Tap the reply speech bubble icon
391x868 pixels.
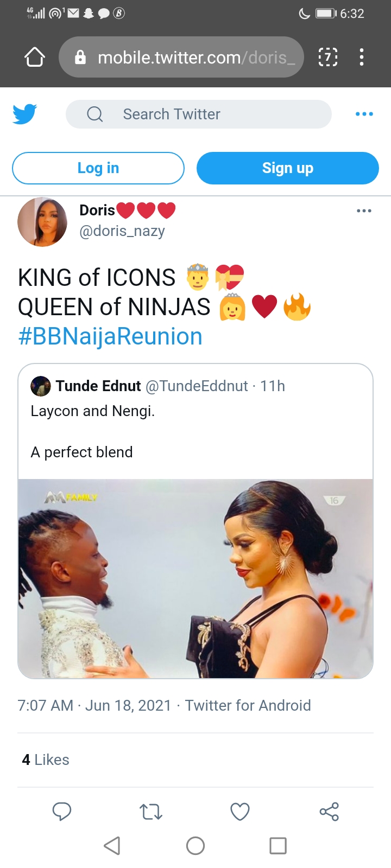[x=62, y=812]
